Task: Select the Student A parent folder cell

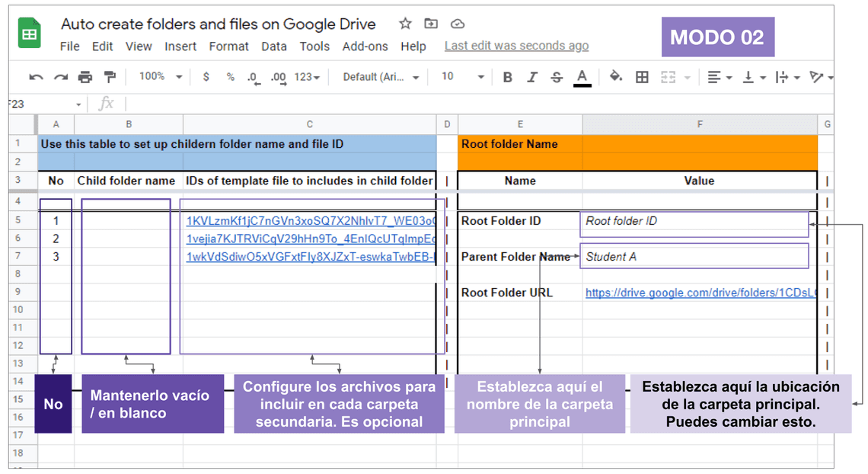Action: 693,257
